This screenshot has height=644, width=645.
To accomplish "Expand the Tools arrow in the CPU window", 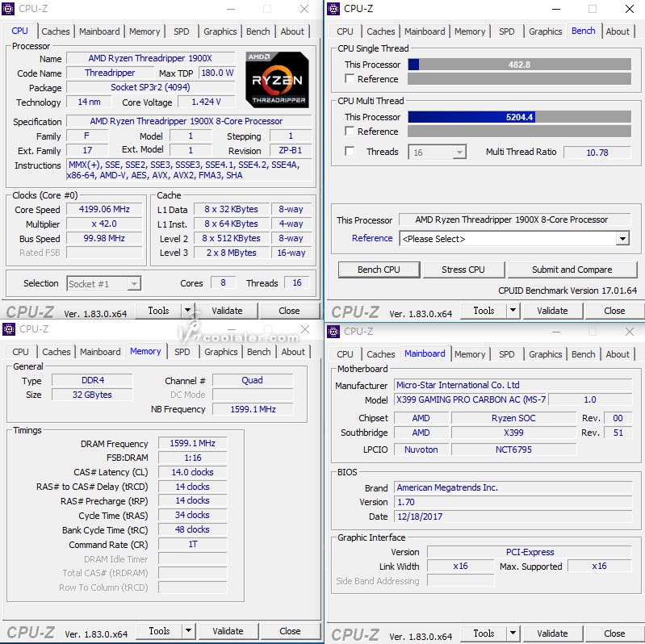I will [187, 310].
